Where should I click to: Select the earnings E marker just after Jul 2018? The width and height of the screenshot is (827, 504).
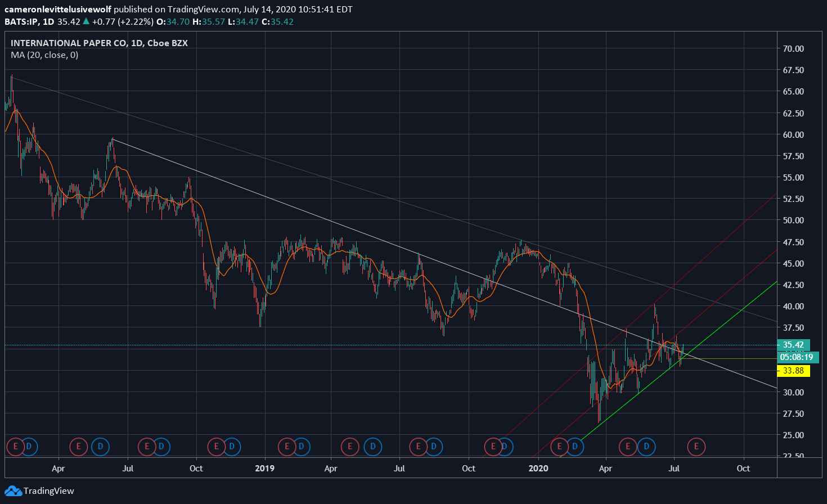pos(146,447)
